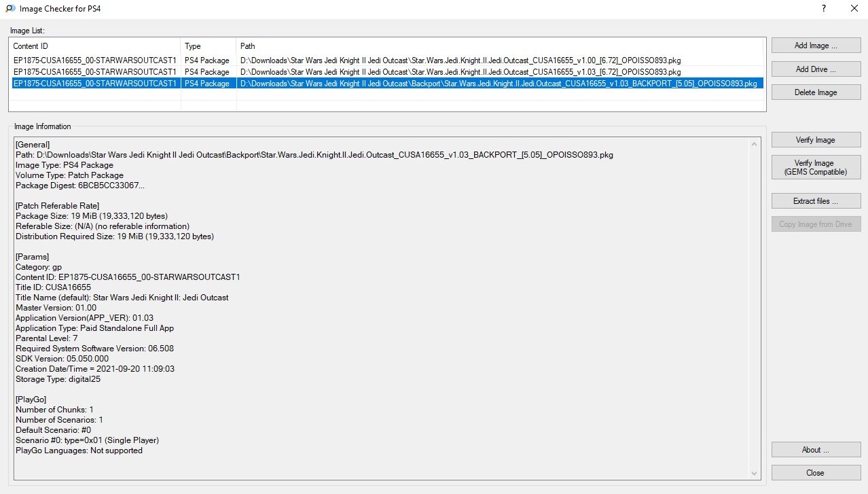Click the SDK Version: 05.050.000 line
The height and width of the screenshot is (494, 868).
pos(62,359)
